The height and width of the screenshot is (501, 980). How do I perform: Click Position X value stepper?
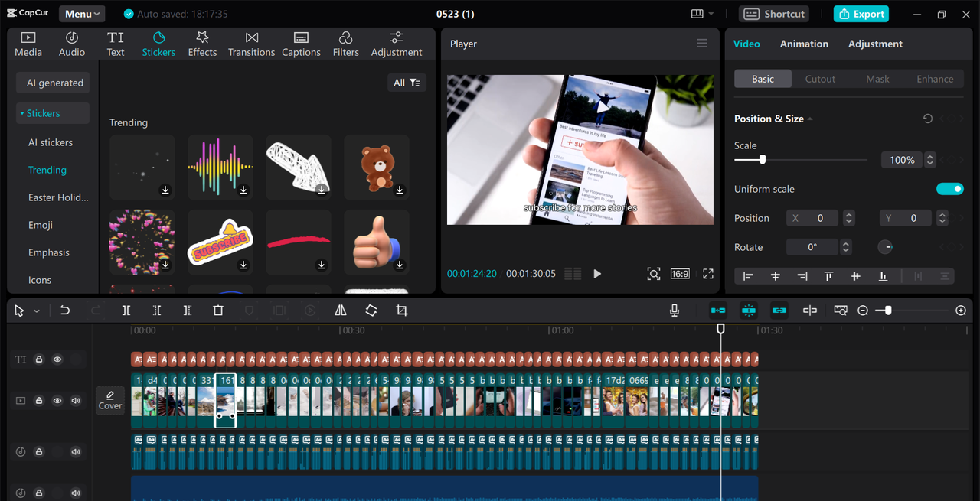coord(848,218)
